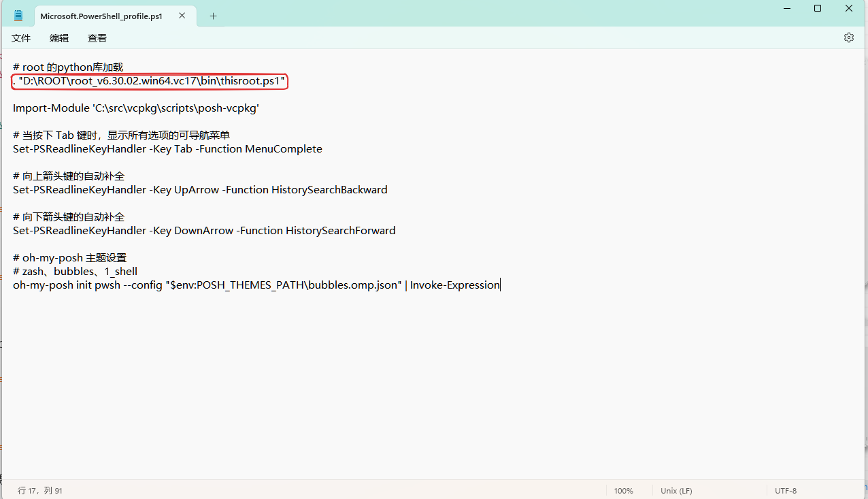
Task: Click the comment # oh-my-posh 主题设置
Action: [69, 257]
